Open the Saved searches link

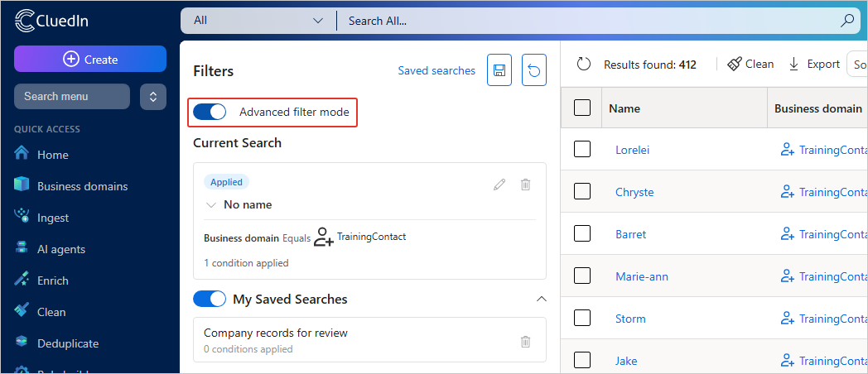coord(436,71)
